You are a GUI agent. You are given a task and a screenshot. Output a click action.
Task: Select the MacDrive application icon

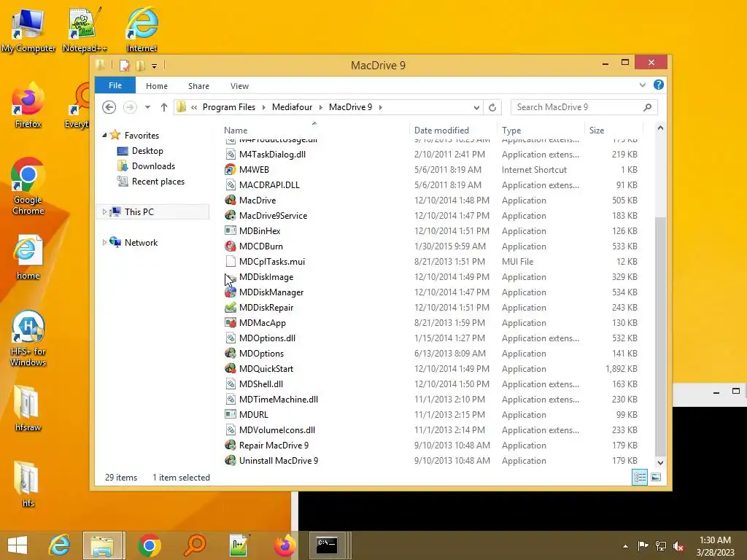(x=230, y=200)
